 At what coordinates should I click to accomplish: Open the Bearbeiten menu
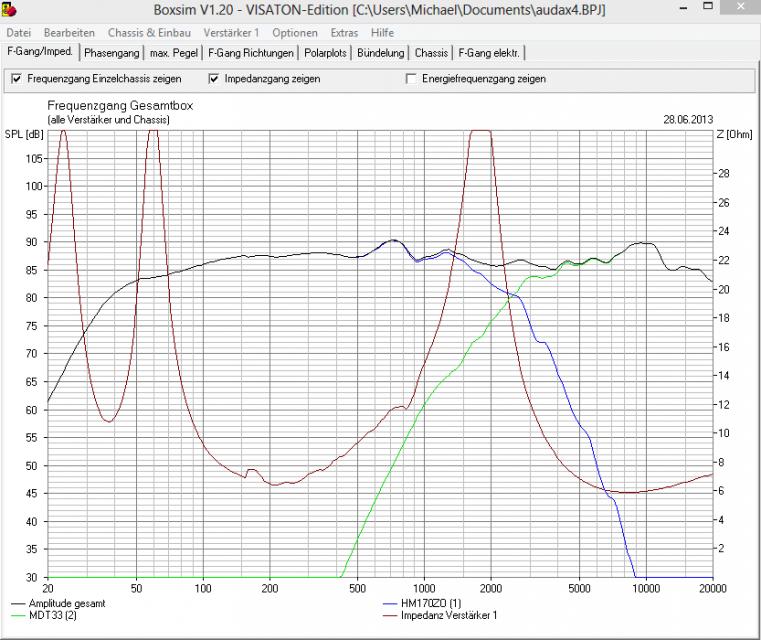tap(69, 33)
